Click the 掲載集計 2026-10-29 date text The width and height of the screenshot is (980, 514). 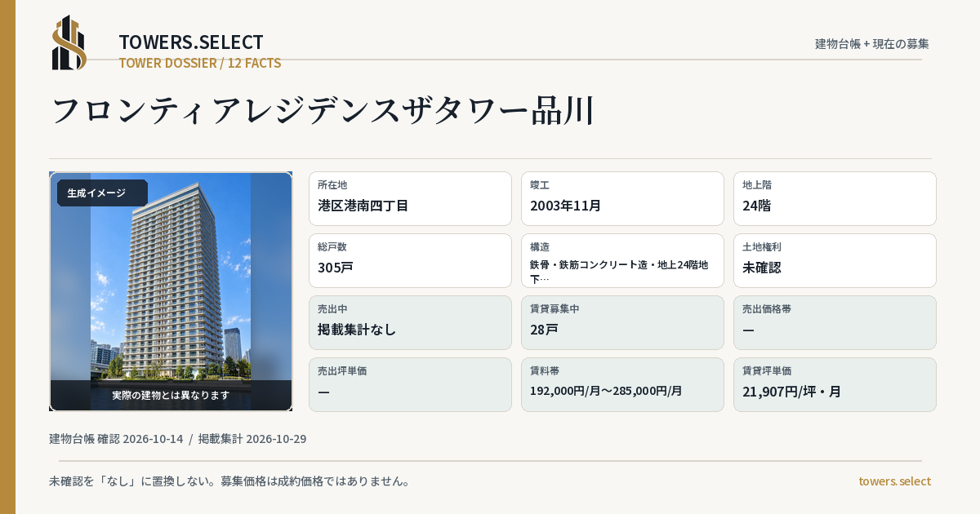click(x=252, y=439)
